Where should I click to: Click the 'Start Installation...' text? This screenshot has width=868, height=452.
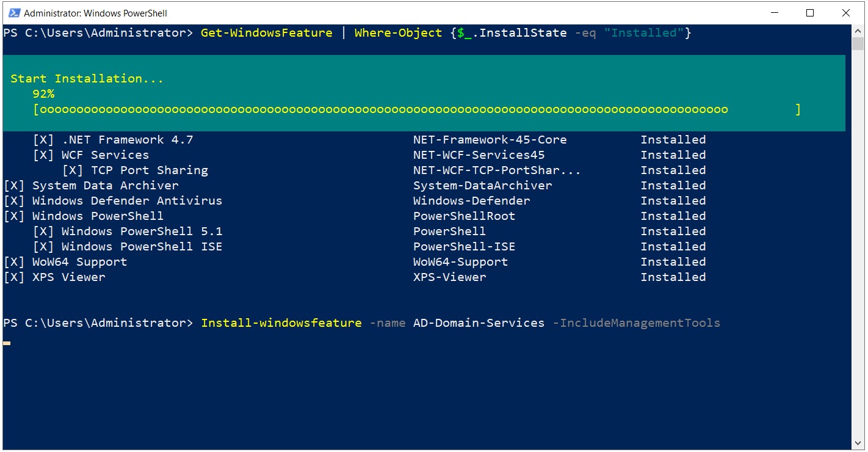coord(87,79)
